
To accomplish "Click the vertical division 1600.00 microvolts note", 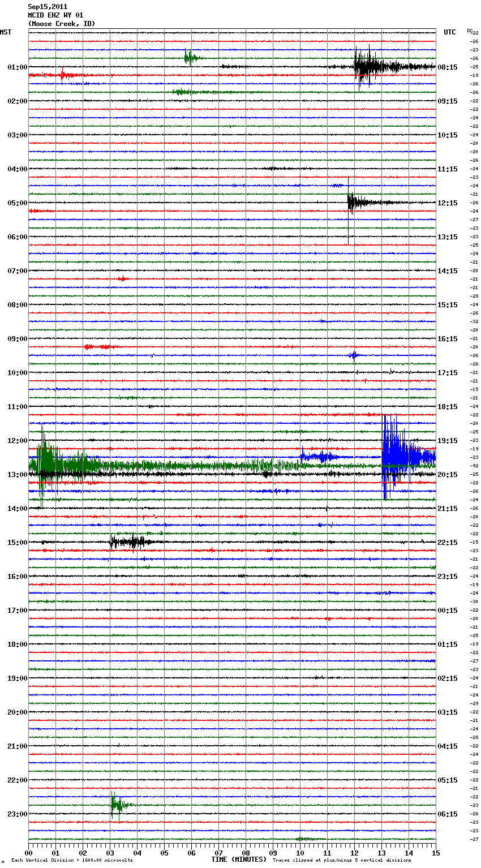I will click(72, 860).
